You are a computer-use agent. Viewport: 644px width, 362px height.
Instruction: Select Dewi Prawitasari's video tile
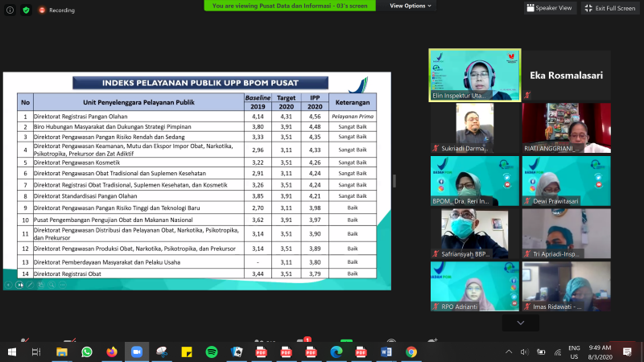tap(567, 180)
